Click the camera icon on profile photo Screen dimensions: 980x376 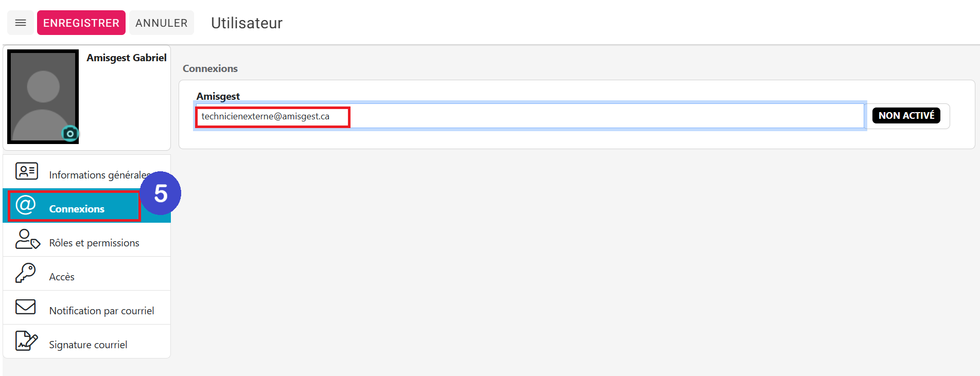[70, 134]
